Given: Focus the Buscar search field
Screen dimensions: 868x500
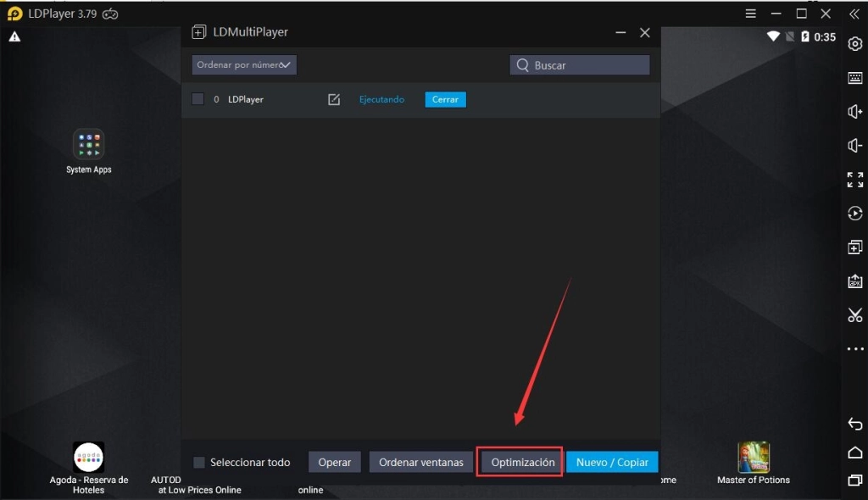Looking at the screenshot, I should [580, 64].
